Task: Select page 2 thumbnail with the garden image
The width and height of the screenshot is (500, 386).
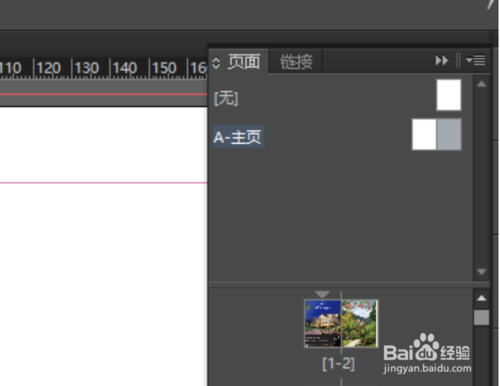Action: 360,324
